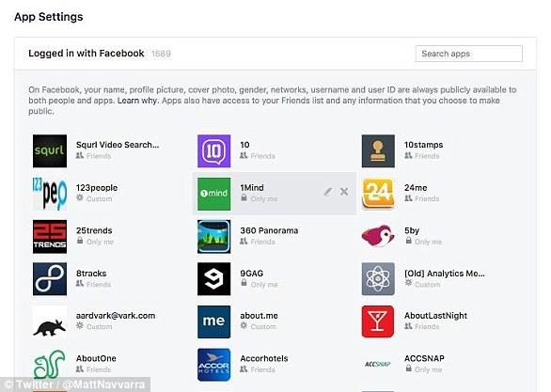
Task: Click the about.me blue icon
Action: click(x=213, y=321)
